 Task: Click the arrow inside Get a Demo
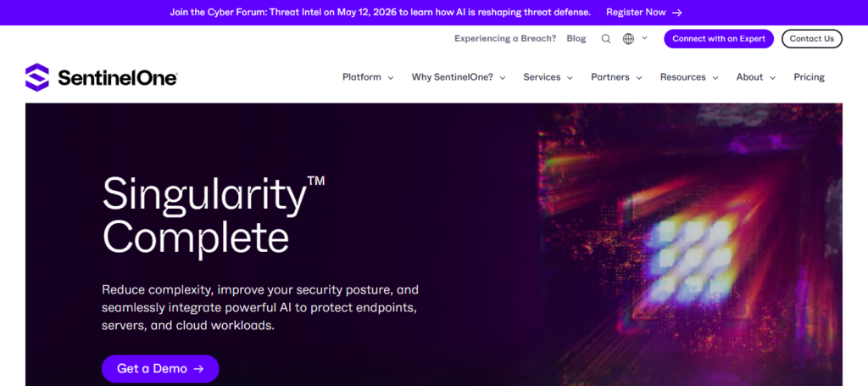click(x=198, y=369)
